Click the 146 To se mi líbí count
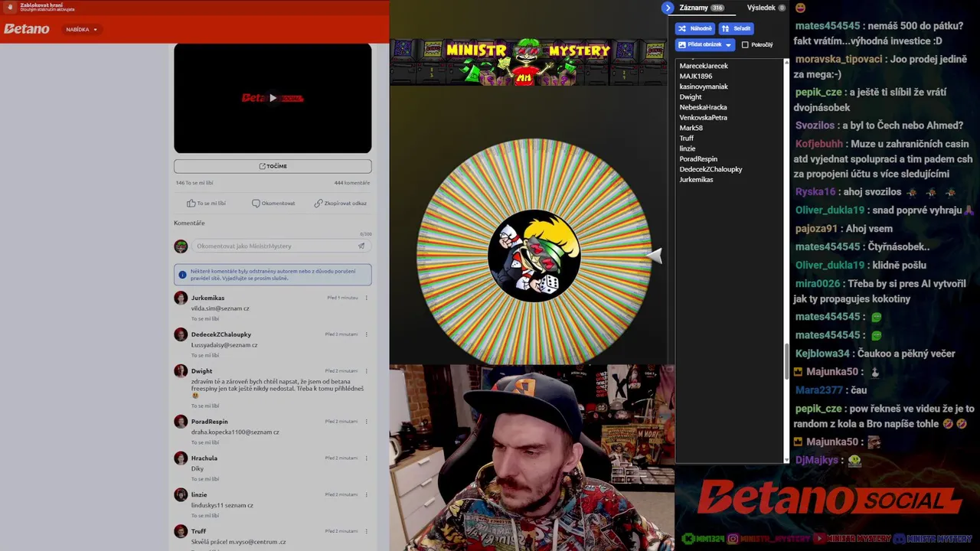Viewport: 980px width, 551px height. [x=194, y=183]
